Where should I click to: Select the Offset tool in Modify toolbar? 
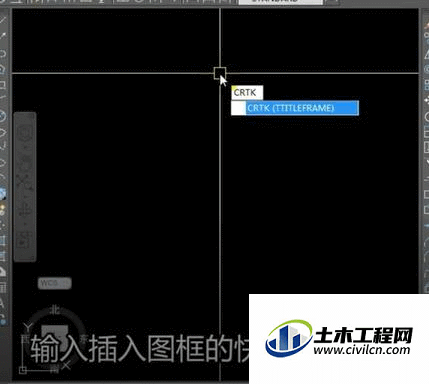pyautogui.click(x=427, y=69)
